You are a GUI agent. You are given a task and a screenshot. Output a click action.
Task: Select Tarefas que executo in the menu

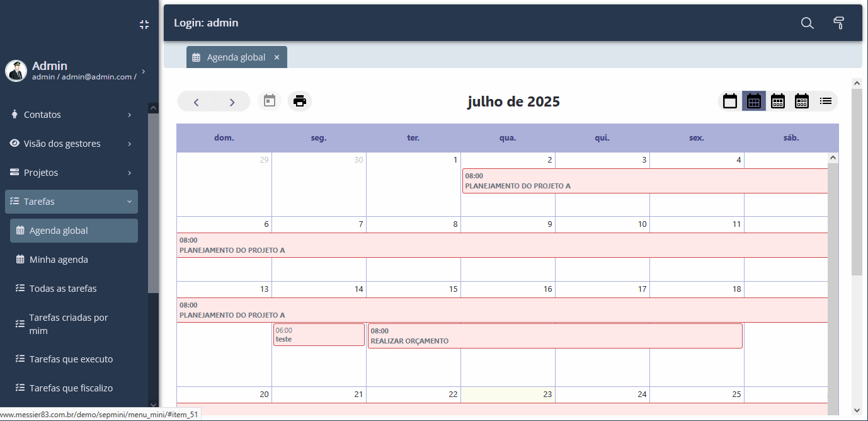coord(71,359)
